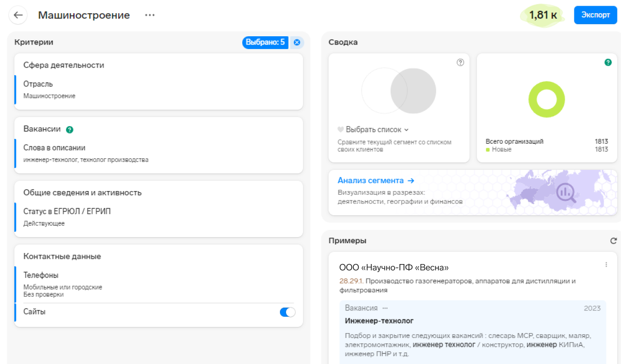The height and width of the screenshot is (364, 628).
Task: Click the green donut chart
Action: (547, 100)
